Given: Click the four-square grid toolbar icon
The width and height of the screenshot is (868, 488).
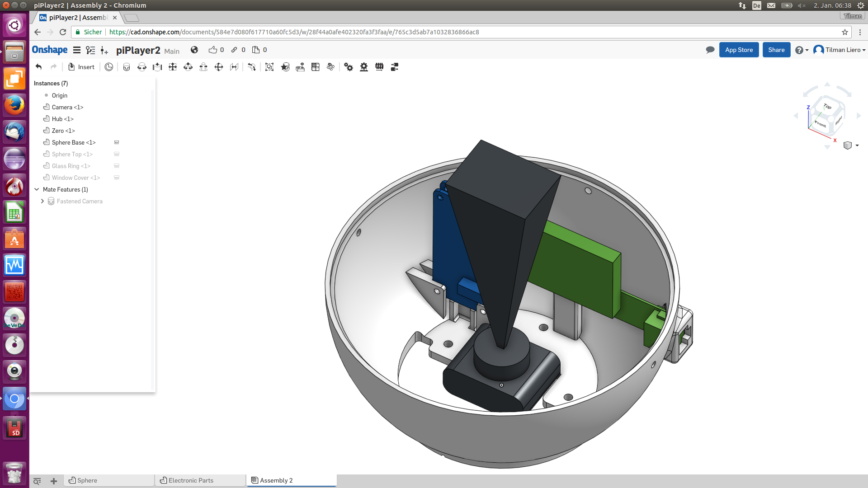Looking at the screenshot, I should coord(316,67).
